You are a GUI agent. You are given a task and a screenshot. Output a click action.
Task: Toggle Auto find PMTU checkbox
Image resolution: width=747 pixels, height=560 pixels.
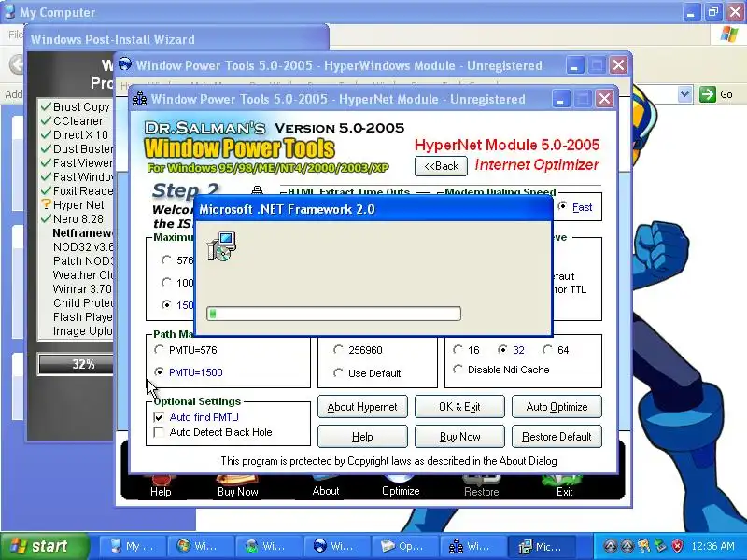point(159,417)
